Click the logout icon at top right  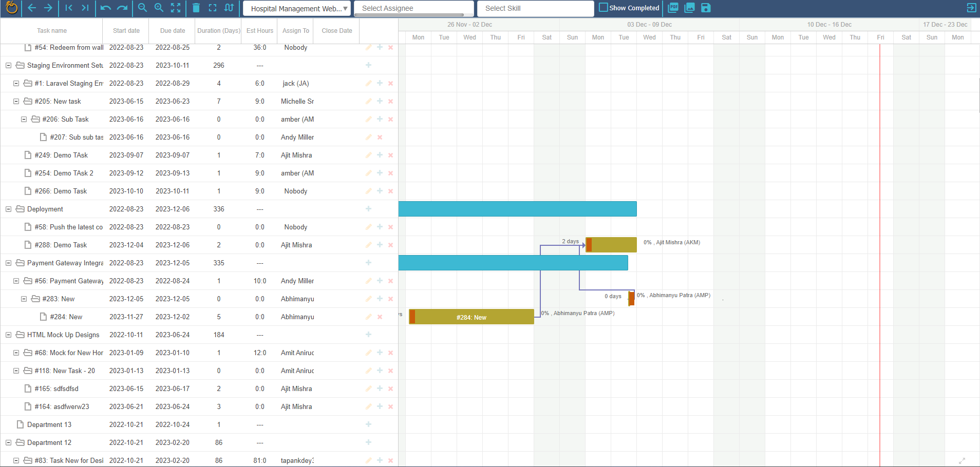tap(971, 8)
